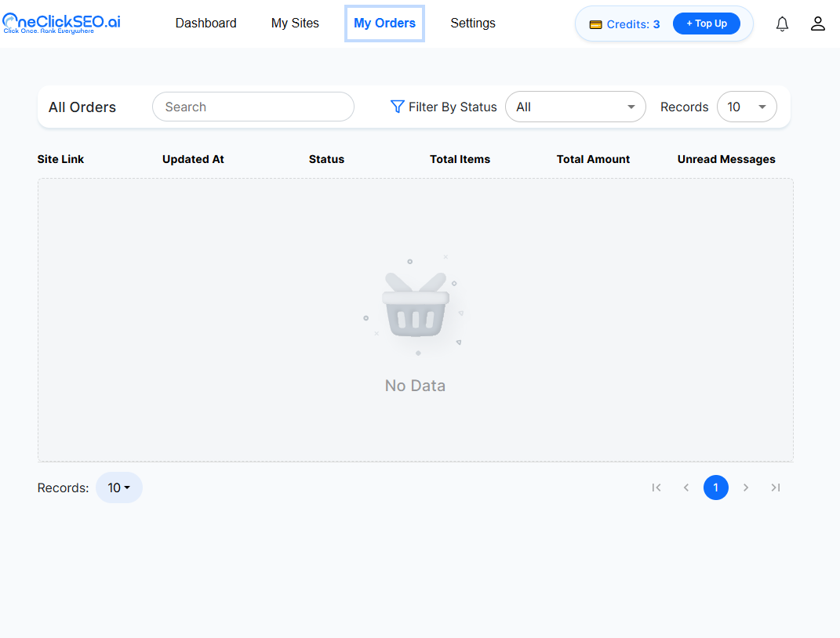Click the Credits: 3 label
Image resolution: width=840 pixels, height=638 pixels.
(633, 24)
